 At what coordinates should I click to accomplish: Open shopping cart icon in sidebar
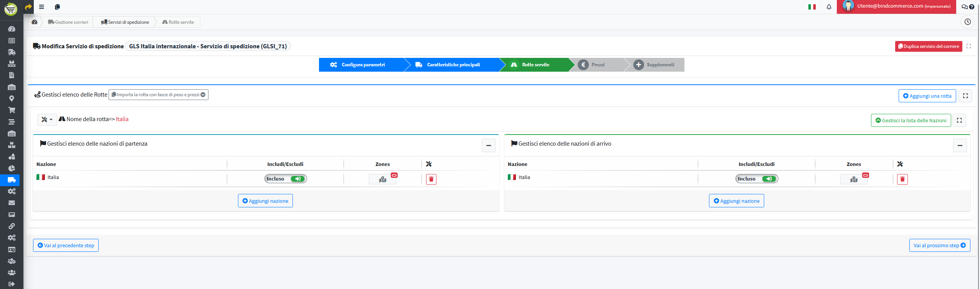12,110
